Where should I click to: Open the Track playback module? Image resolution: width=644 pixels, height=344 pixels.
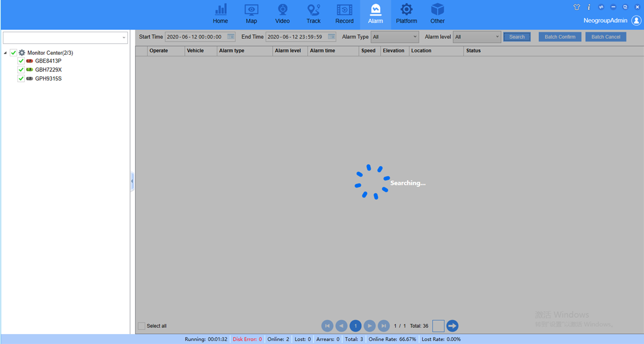tap(313, 14)
